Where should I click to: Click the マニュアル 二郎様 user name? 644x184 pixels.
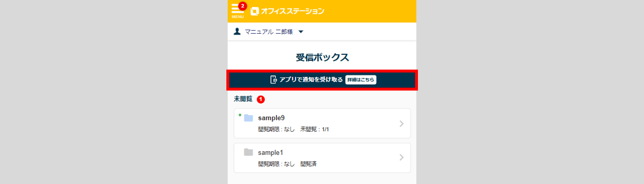[x=269, y=32]
